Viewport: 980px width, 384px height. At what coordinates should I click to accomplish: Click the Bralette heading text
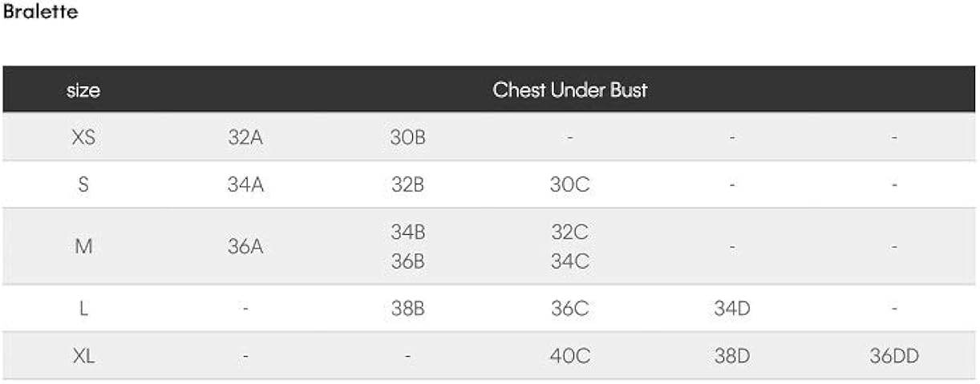[x=41, y=12]
